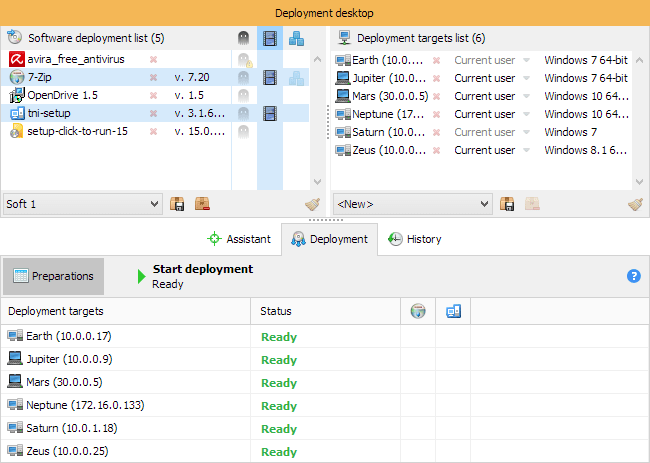Switch to the Assistant tab
Screen dimensions: 650x463
pyautogui.click(x=239, y=239)
